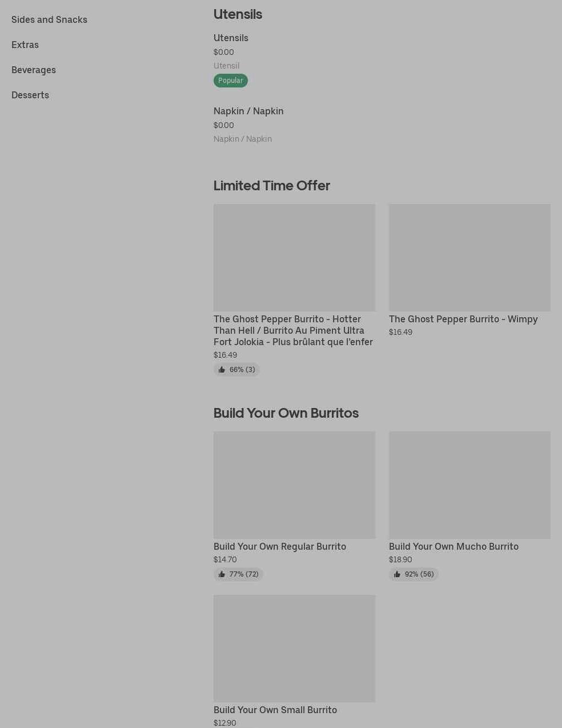
Task: Click The Ghost Pepper Burrito - Wimpy title
Action: pyautogui.click(x=463, y=319)
